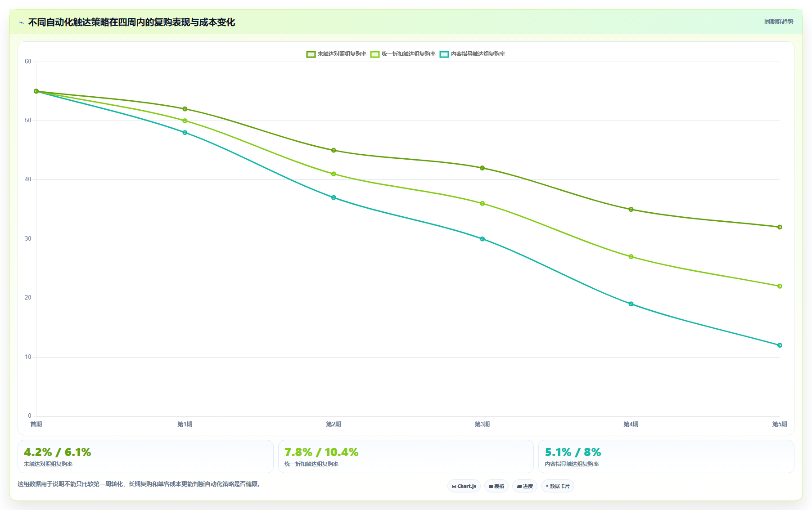Click the 50 y-axis tick label
This screenshot has height=510, width=812.
(28, 121)
